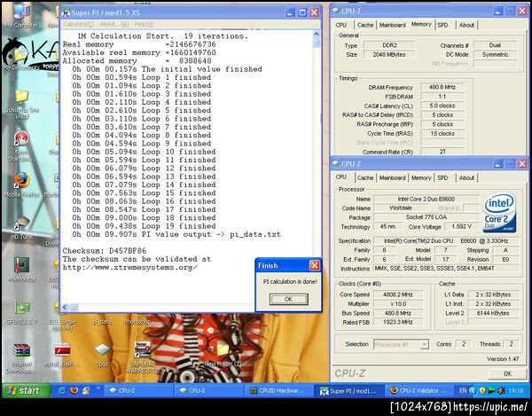Open Internet Explorer from Quick Launch
Screen dimensions: 532x416
pos(62,390)
